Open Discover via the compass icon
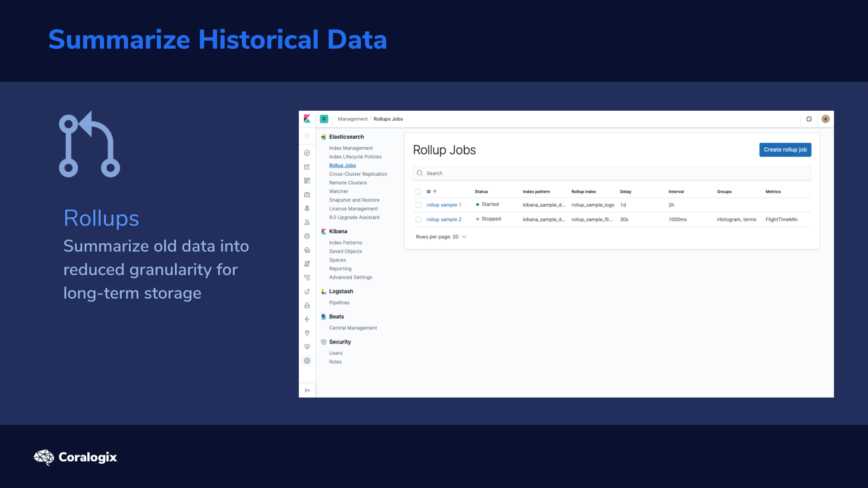The image size is (868, 488). [307, 153]
